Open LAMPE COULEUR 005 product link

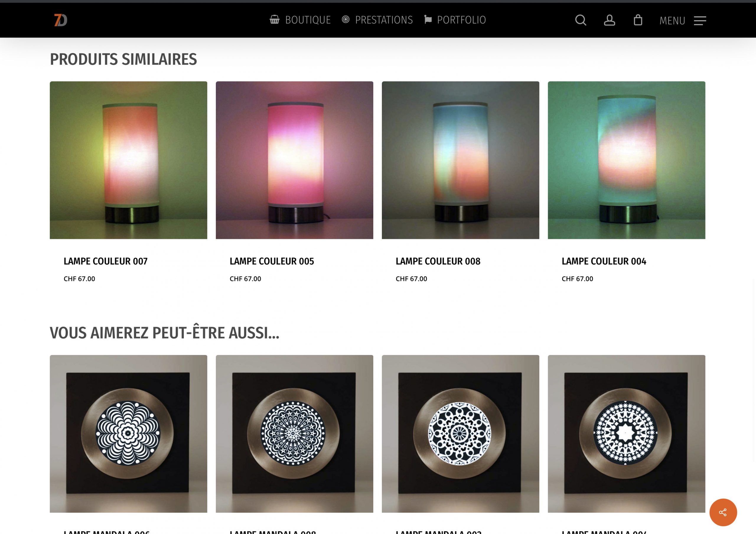pos(272,261)
